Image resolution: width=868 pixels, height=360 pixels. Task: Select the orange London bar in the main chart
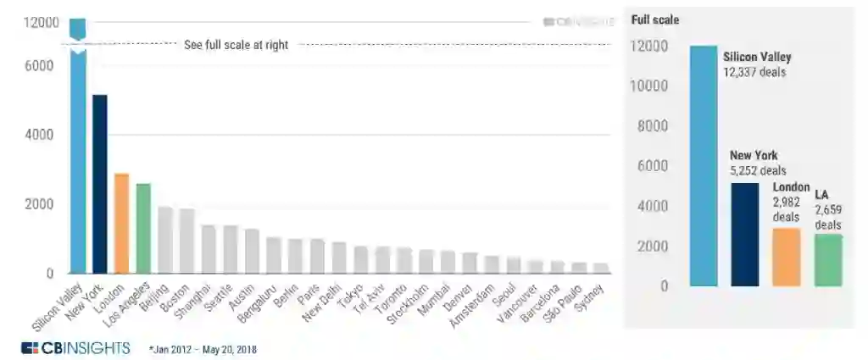[122, 223]
